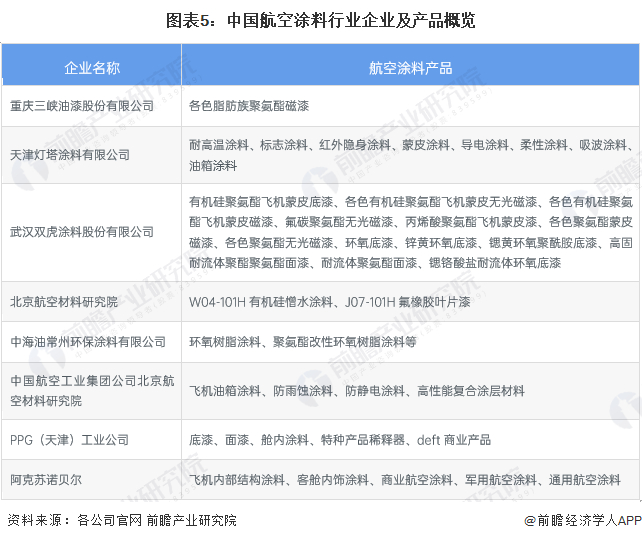This screenshot has height=541, width=642.
Task: Click the 中国航空工业集团公司北京航空材料研究院 cell
Action: (92, 391)
